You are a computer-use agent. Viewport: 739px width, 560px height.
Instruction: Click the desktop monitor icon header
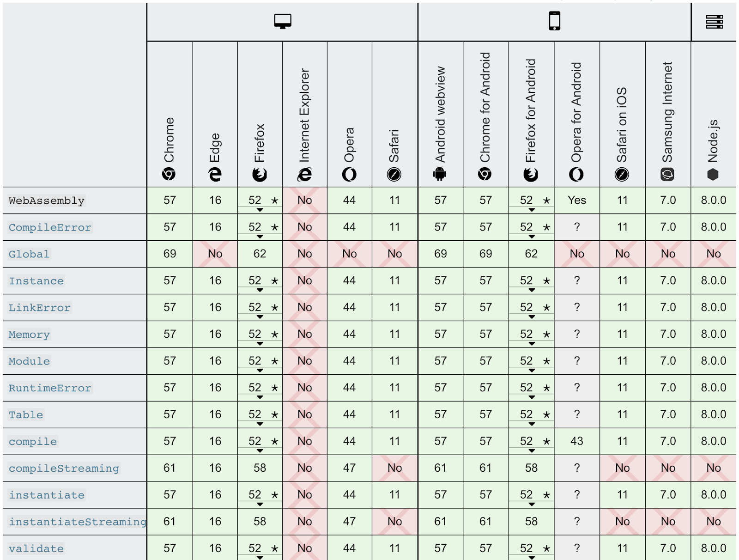coord(283,21)
